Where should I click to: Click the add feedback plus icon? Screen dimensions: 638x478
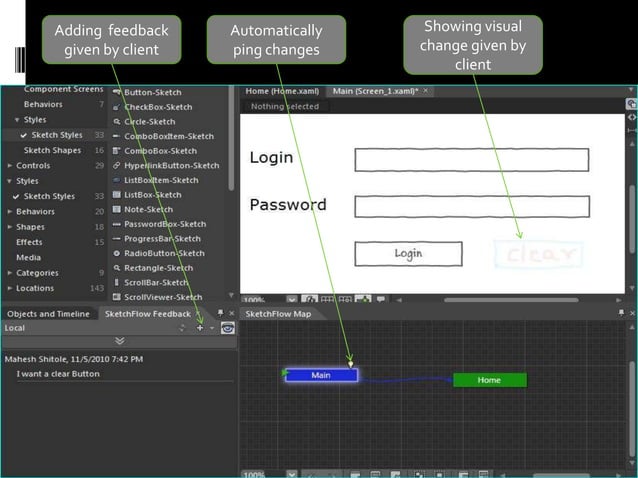click(200, 328)
